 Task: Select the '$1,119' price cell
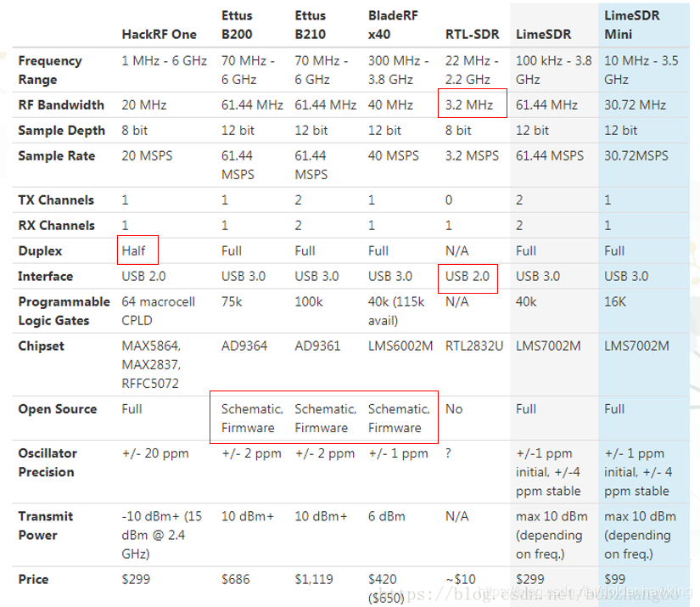click(314, 580)
